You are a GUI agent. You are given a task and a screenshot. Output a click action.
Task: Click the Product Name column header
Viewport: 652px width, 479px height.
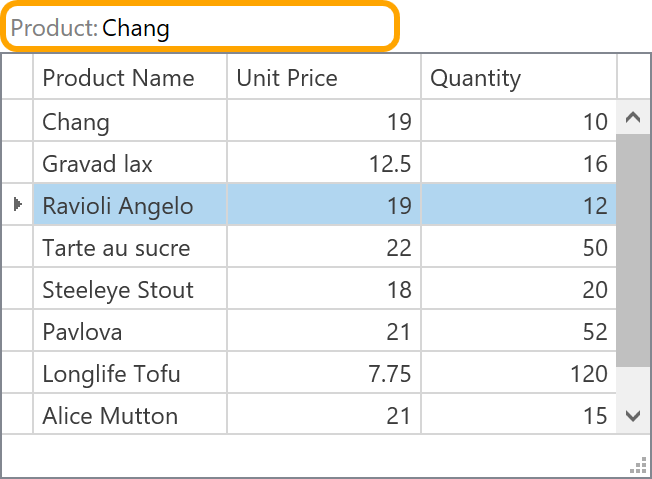[x=130, y=78]
